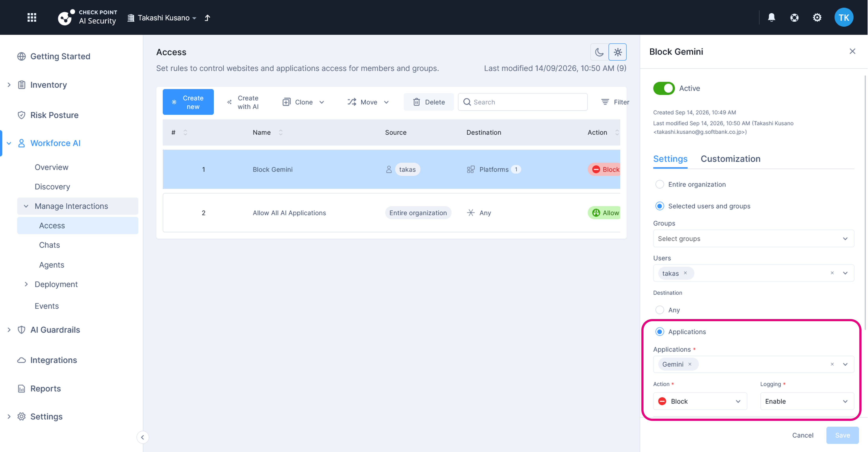
Task: Toggle the Active switch off
Action: coord(664,88)
